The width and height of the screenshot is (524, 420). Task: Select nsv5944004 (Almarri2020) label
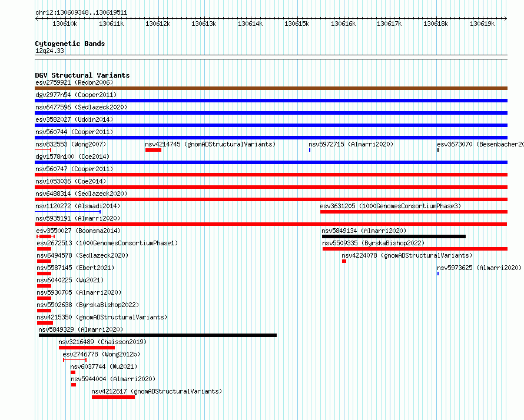pyautogui.click(x=113, y=379)
